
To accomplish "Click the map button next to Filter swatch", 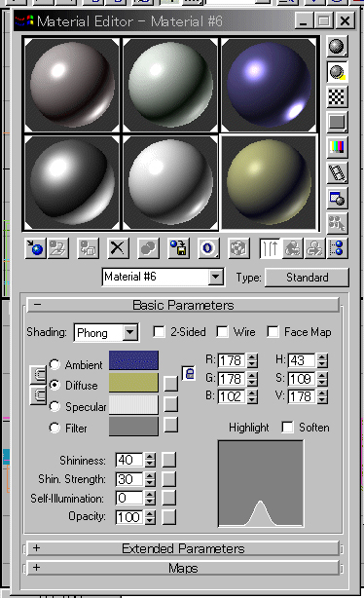I will (170, 425).
